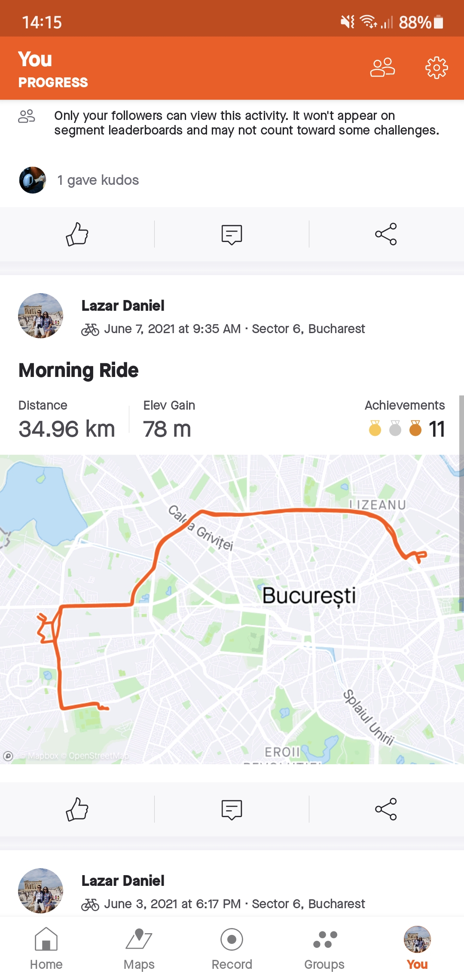This screenshot has width=464, height=980.
Task: Open settings gear in the header
Action: tap(436, 67)
